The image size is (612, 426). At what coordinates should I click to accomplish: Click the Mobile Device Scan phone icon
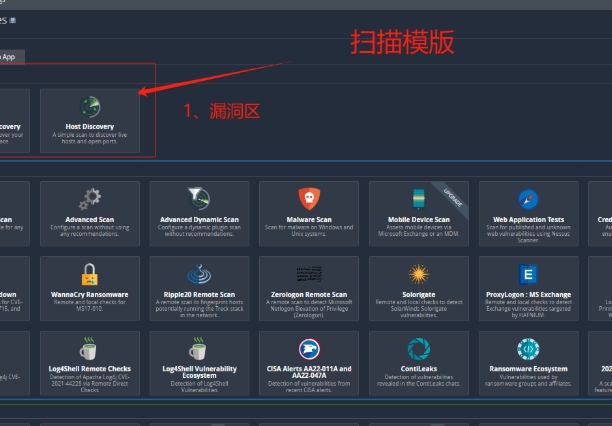click(419, 198)
